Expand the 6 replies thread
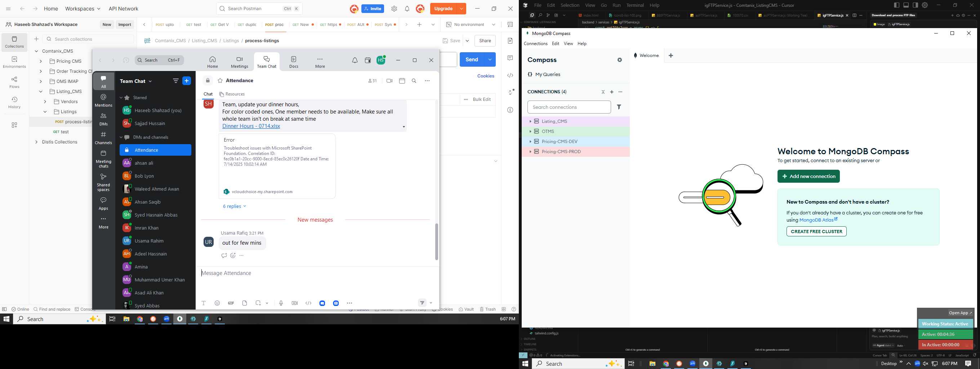The height and width of the screenshot is (369, 980). [234, 206]
